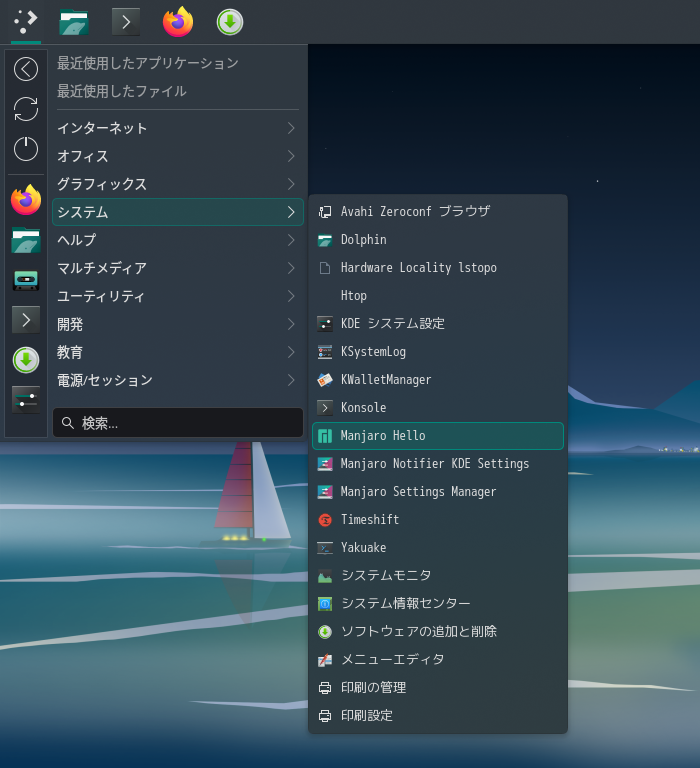The height and width of the screenshot is (768, 700).
Task: Select the グラフィックス category label
Action: coord(102,184)
